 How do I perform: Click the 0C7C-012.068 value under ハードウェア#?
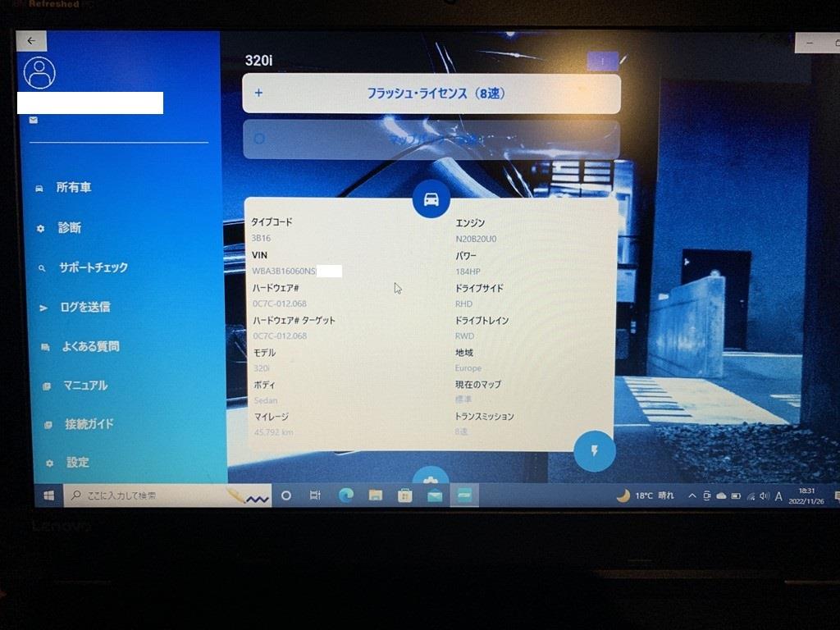(280, 304)
